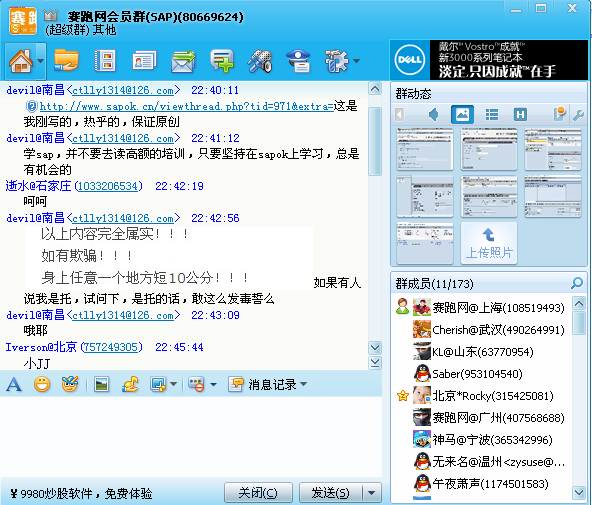
Task: Select member 神马@宁波(365342996)
Action: click(x=481, y=440)
